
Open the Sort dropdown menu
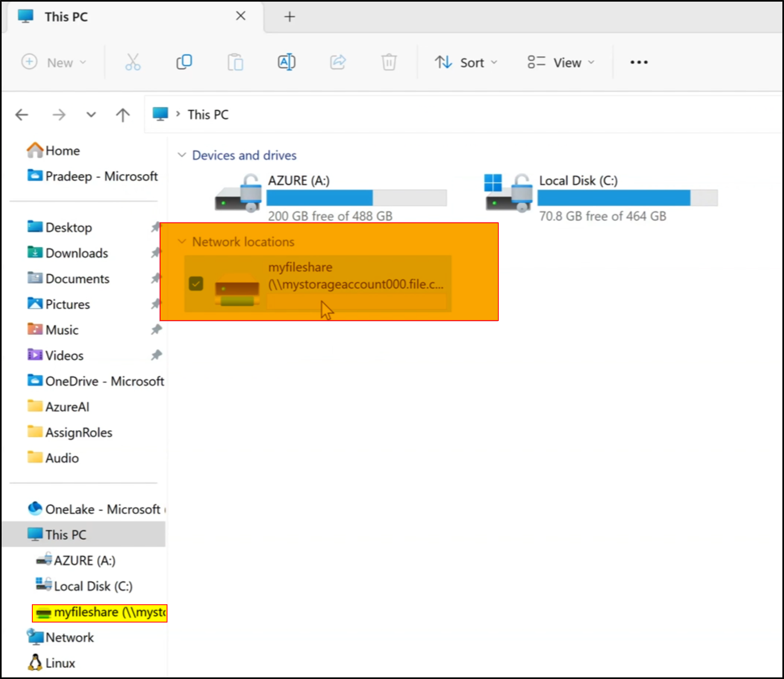(466, 62)
